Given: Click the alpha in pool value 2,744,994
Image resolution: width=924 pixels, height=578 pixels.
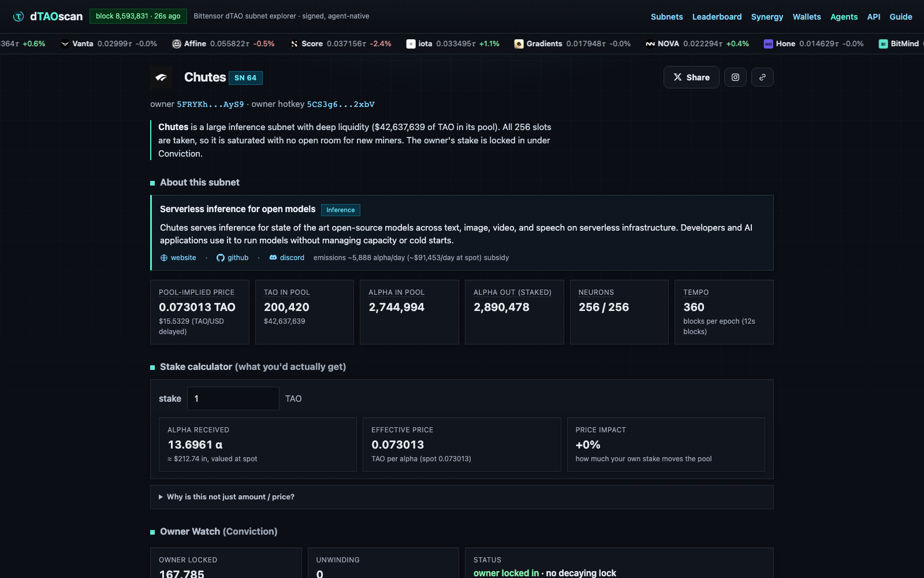Looking at the screenshot, I should [x=397, y=307].
